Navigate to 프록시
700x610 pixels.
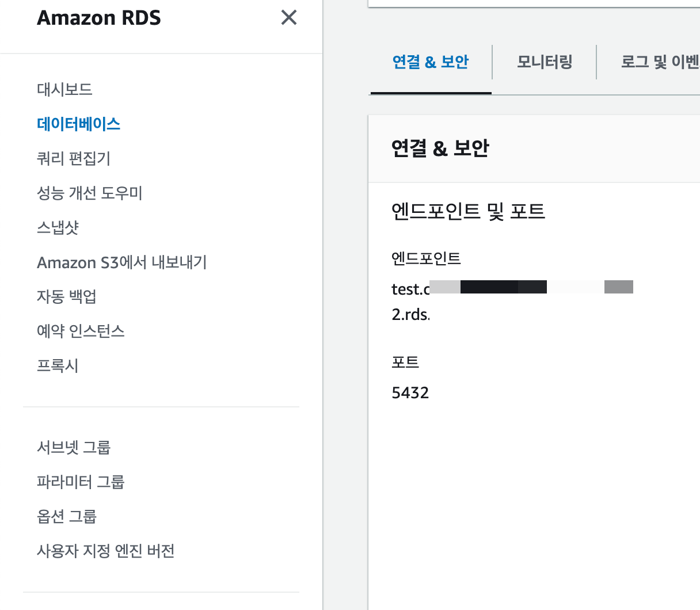(58, 365)
